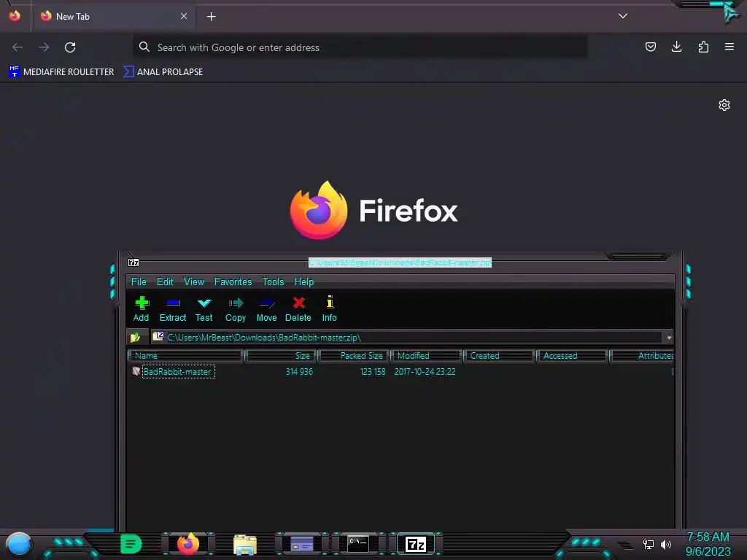Open the Info properties icon
Screen dimensions: 747x560
(x=329, y=308)
